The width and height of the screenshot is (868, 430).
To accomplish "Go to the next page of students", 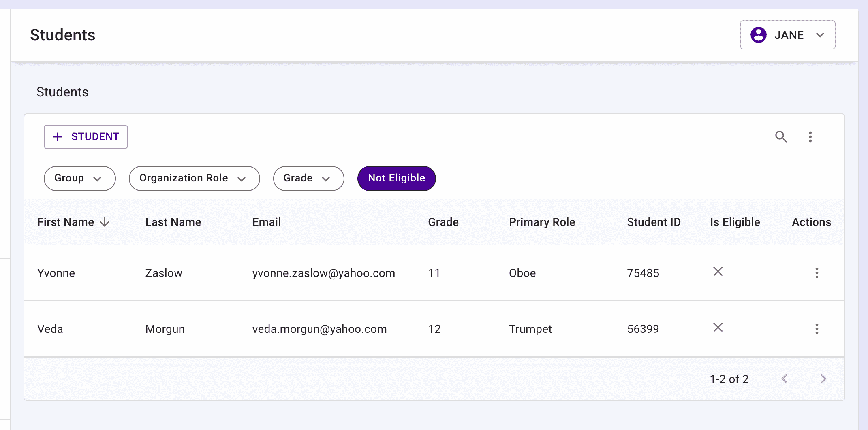I will click(823, 379).
